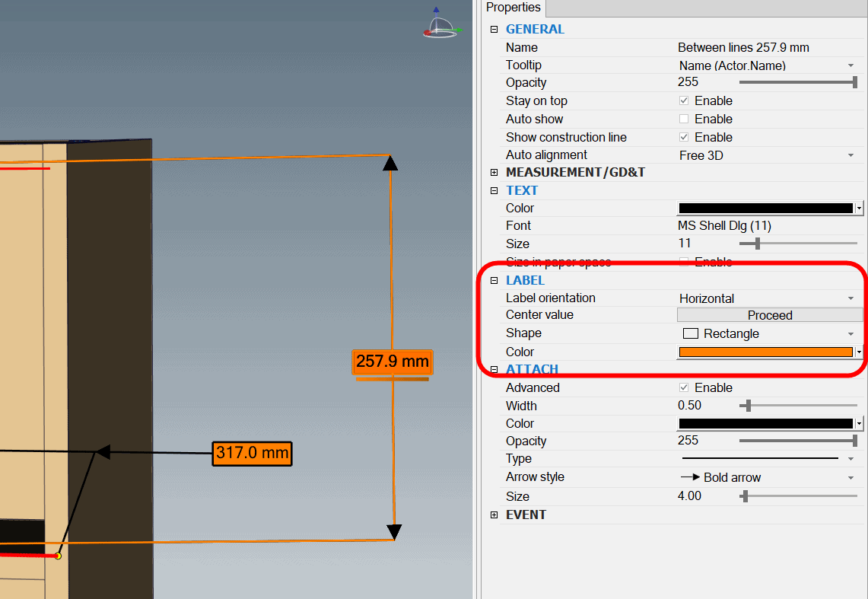Collapse the ATTACH section
The image size is (868, 599).
494,369
